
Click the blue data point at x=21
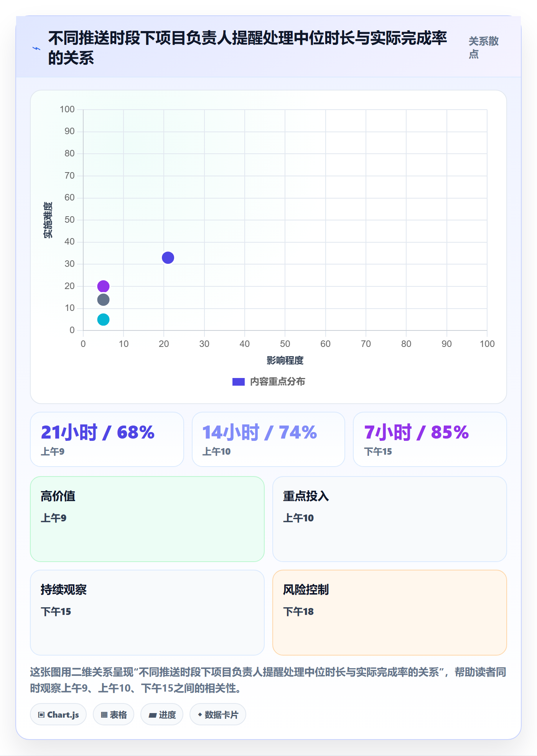pyautogui.click(x=168, y=258)
